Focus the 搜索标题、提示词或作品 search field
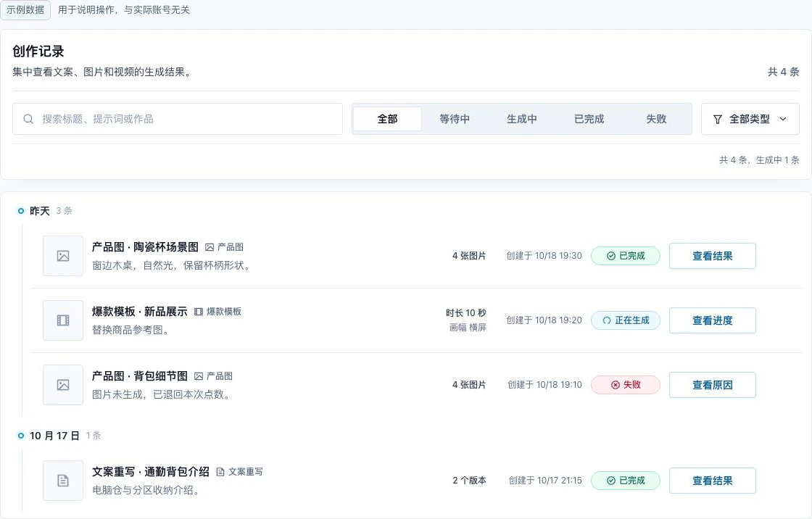 tap(178, 119)
